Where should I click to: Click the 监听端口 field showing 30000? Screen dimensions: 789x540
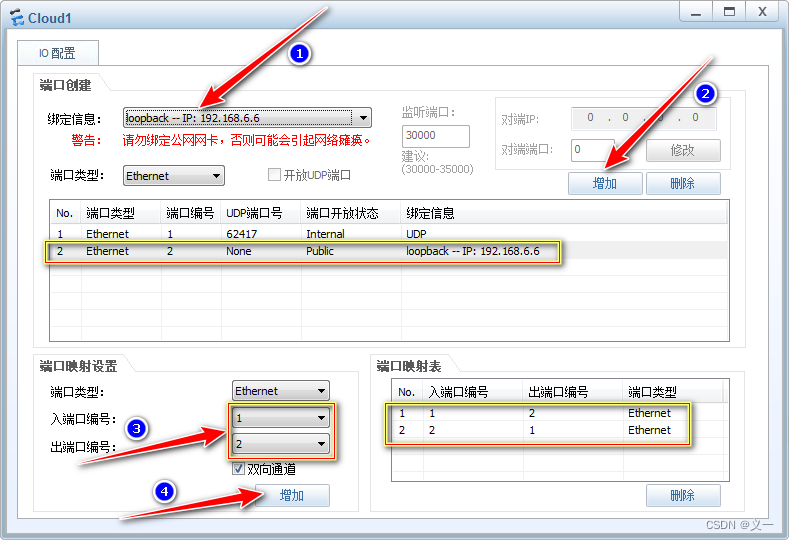436,136
